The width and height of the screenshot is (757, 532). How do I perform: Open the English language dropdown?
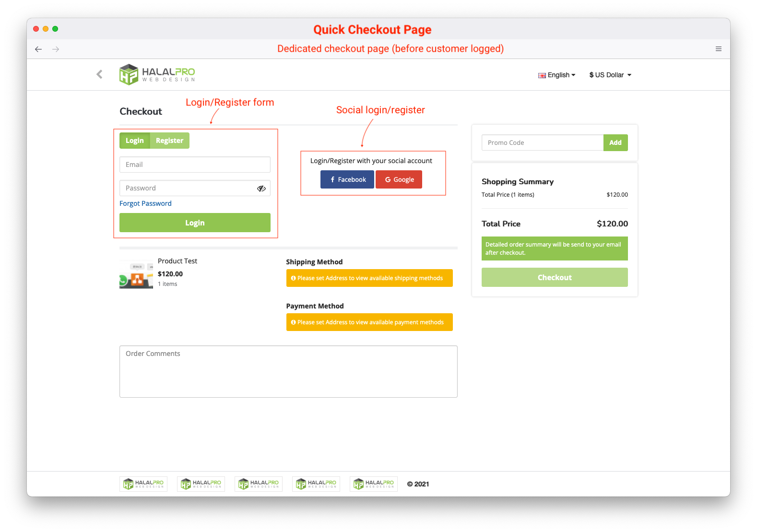pyautogui.click(x=557, y=75)
